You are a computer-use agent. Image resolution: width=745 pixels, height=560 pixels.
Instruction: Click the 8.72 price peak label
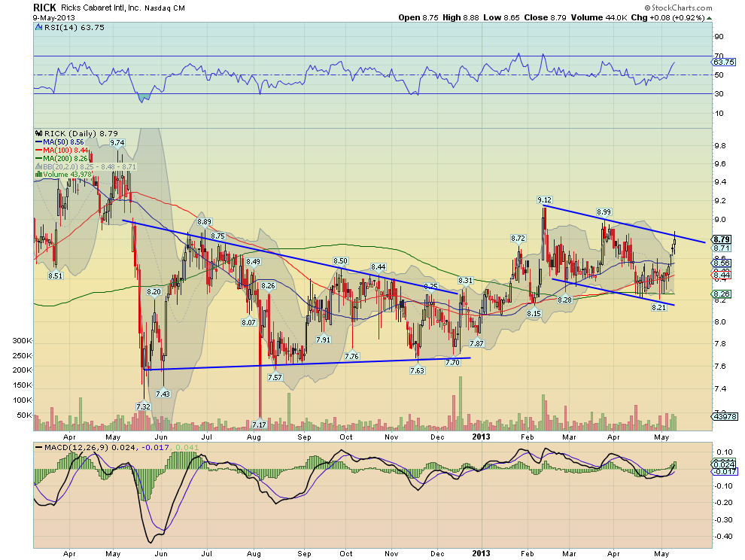(x=518, y=238)
